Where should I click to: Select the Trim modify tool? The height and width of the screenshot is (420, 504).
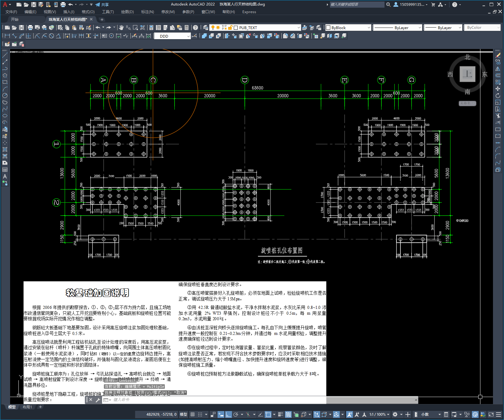click(498, 116)
